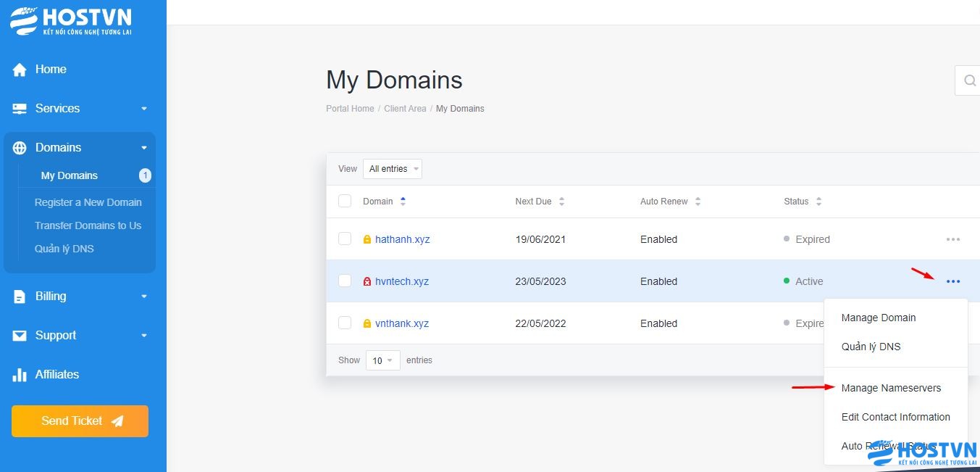Sort by Next Due column arrows
Screen dimensions: 980x472
point(561,202)
